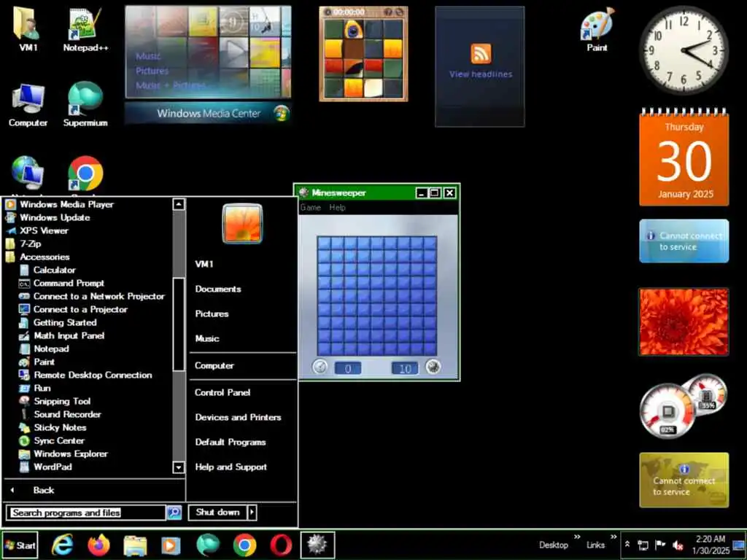747x560 pixels.
Task: Open the Run dialog from Accessories
Action: [35, 388]
